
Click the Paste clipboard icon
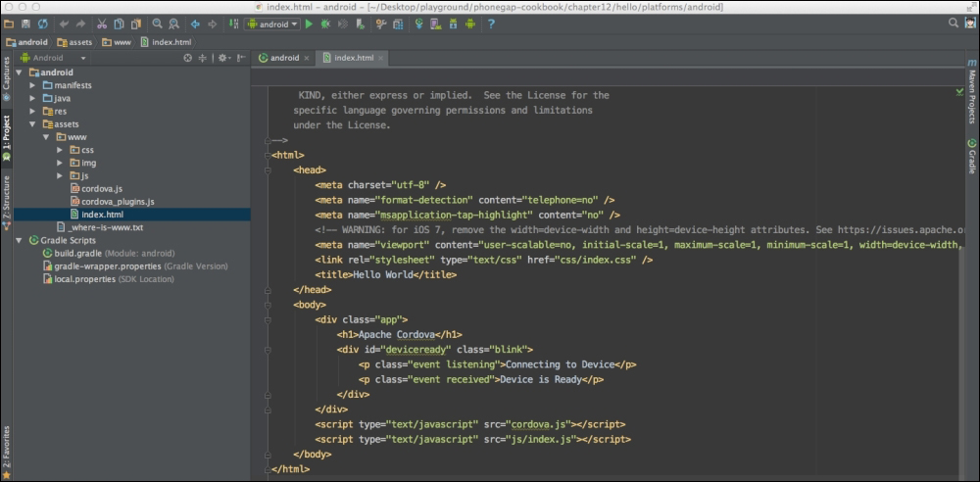click(135, 24)
